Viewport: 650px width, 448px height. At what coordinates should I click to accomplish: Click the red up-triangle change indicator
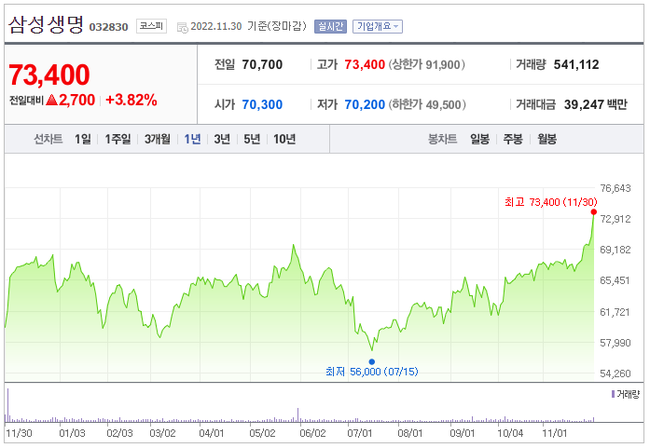(x=51, y=100)
